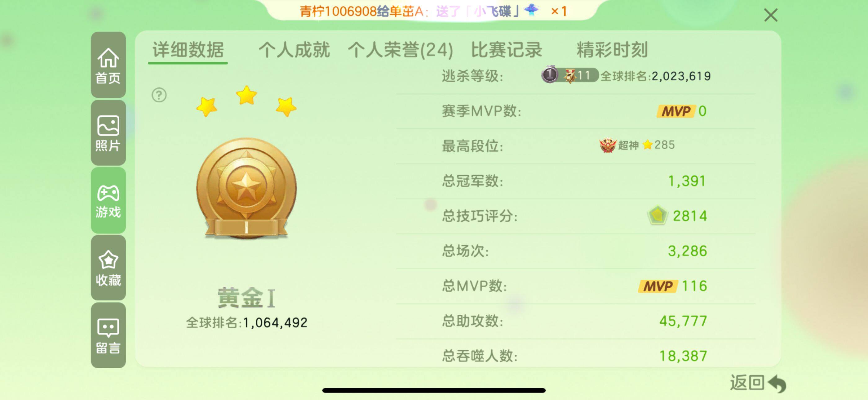Click the question mark help icon
The image size is (868, 400).
[159, 95]
